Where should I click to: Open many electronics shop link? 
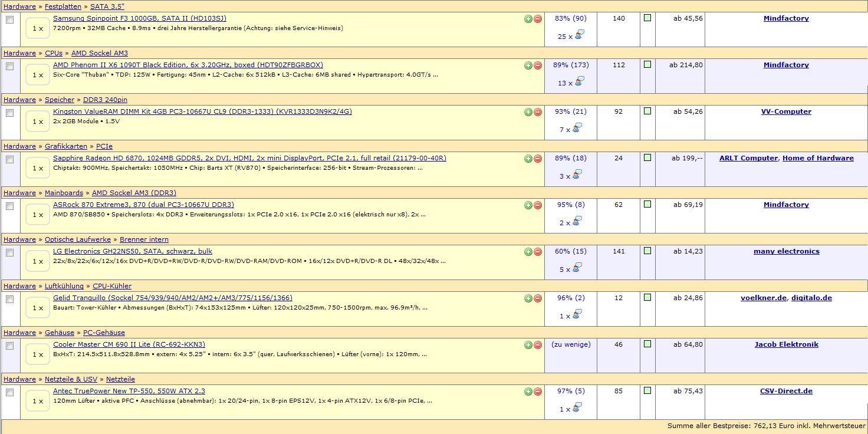pos(786,251)
